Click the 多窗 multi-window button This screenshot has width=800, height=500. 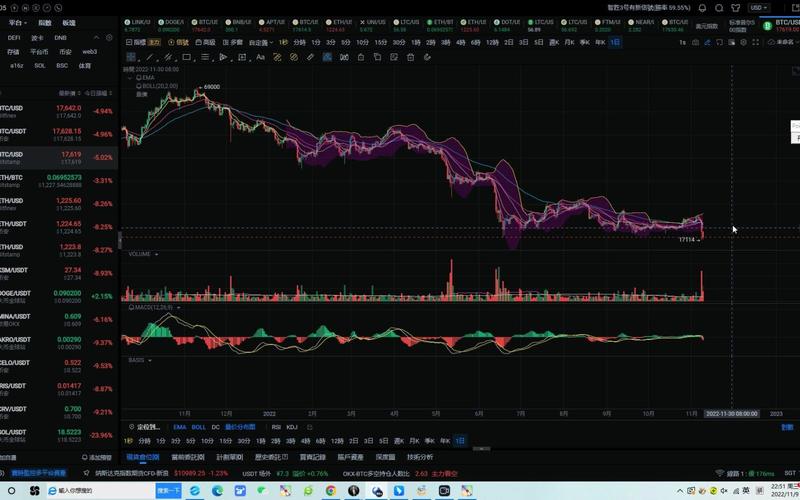click(233, 42)
